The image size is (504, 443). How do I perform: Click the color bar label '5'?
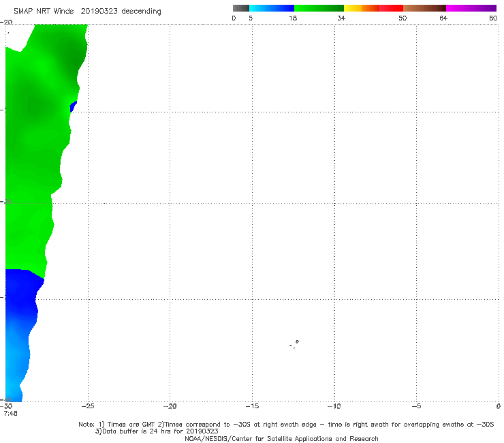click(x=251, y=18)
